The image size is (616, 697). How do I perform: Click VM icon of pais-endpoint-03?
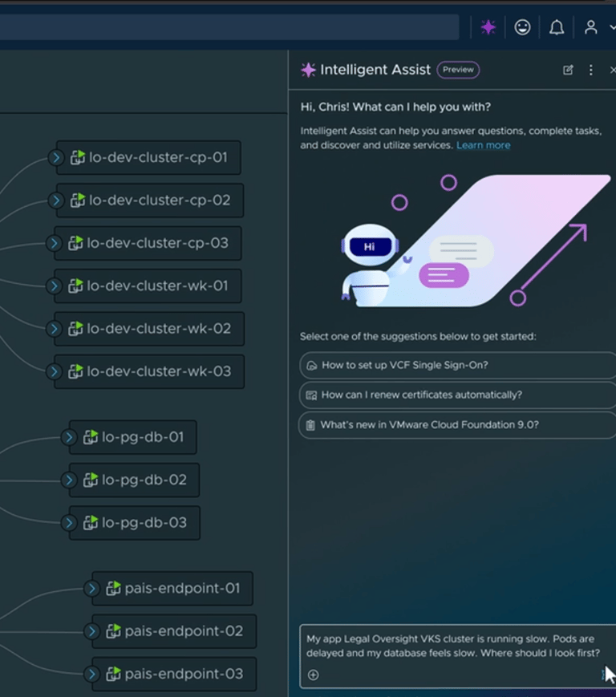[x=113, y=674]
